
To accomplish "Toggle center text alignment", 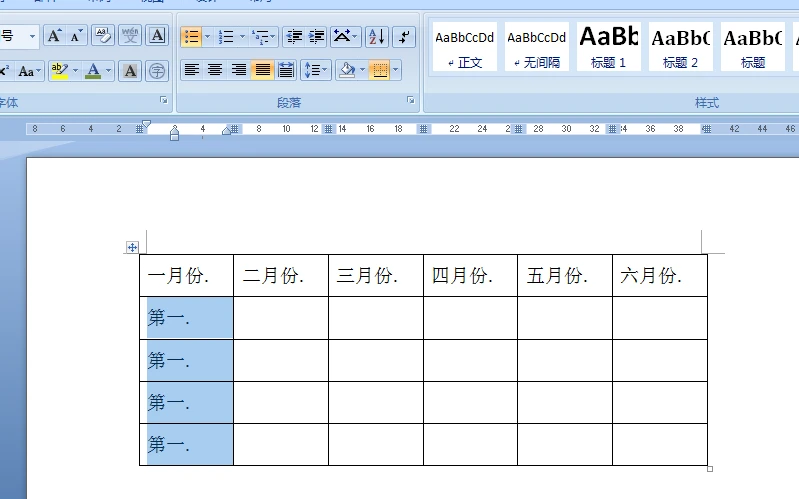I will pyautogui.click(x=214, y=70).
